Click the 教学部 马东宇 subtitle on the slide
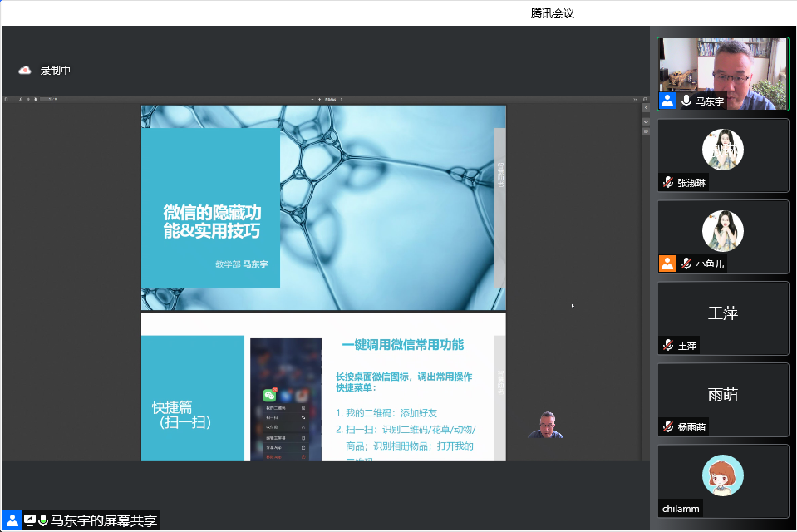The image size is (797, 532). (242, 264)
